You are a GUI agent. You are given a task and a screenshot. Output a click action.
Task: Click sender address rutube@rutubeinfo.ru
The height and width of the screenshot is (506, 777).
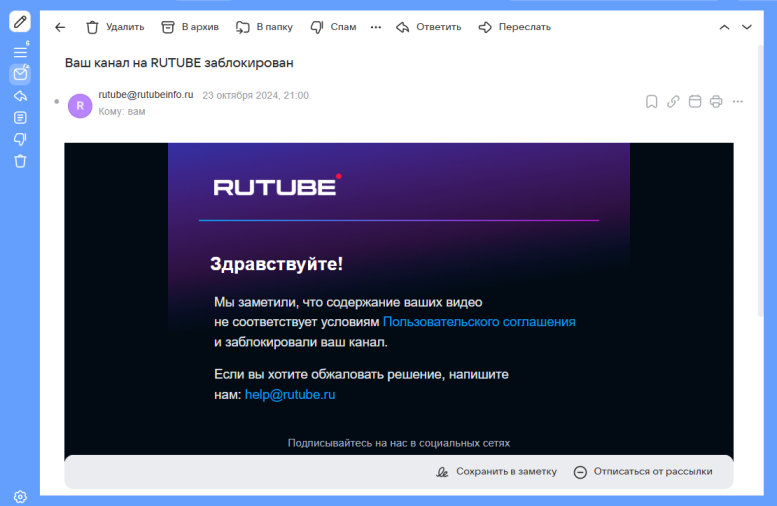(146, 95)
